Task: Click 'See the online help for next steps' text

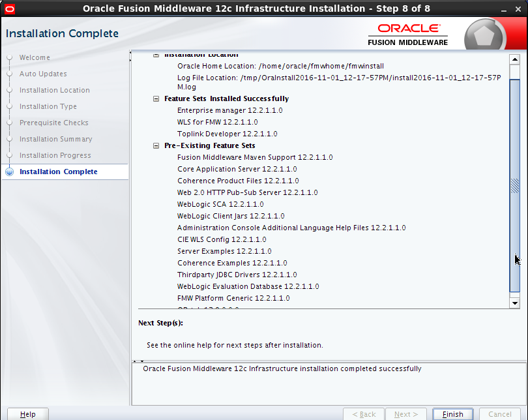Action: pos(235,345)
